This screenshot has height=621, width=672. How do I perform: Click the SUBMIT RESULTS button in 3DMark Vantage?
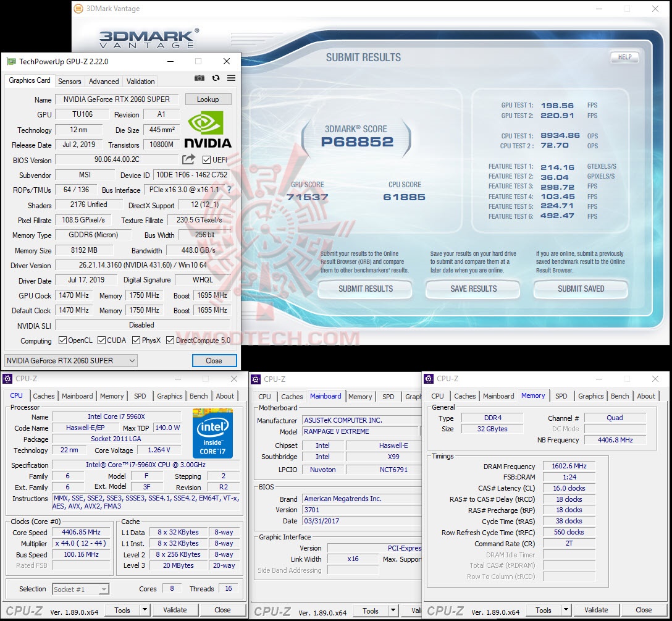tap(365, 289)
